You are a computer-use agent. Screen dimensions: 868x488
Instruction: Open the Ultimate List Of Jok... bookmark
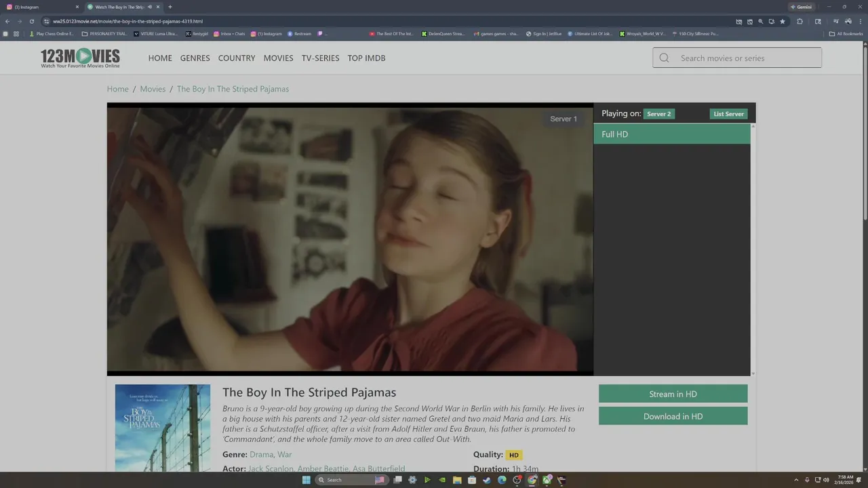pyautogui.click(x=590, y=33)
